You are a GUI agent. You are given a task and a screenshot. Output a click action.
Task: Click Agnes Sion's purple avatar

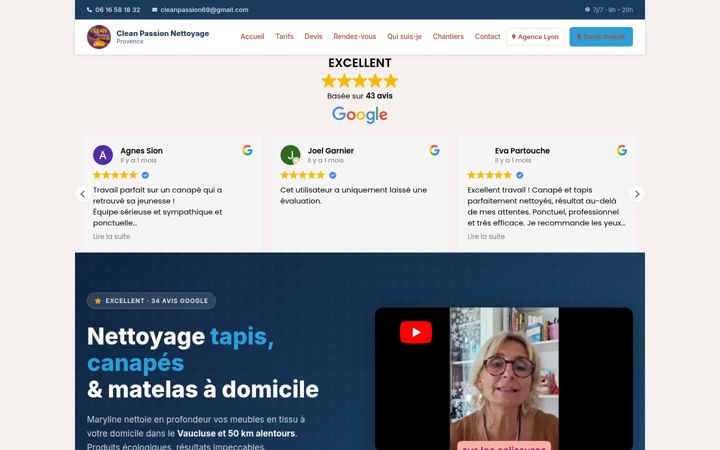(103, 155)
